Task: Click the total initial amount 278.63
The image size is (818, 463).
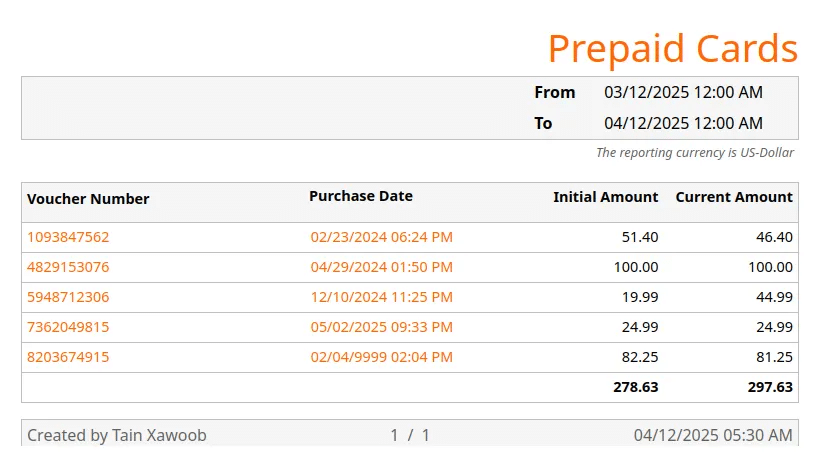Action: 635,386
